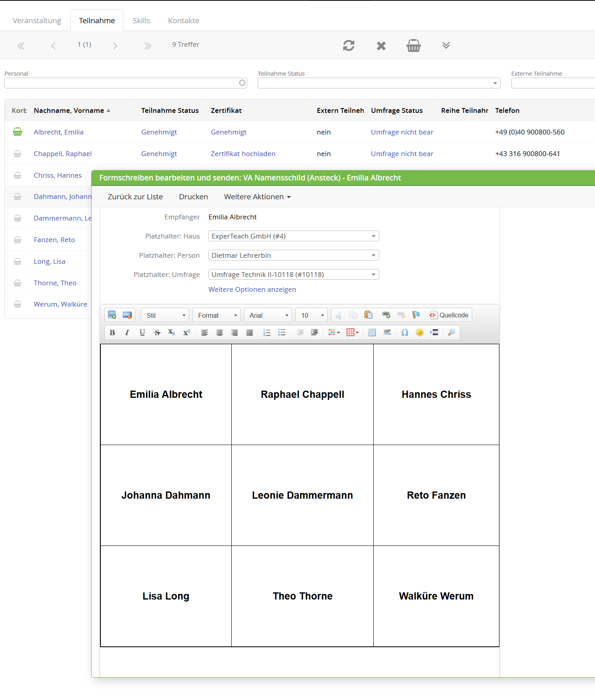Toggle basket for Chriss, Hannes
This screenshot has width=595, height=700.
pyautogui.click(x=18, y=175)
